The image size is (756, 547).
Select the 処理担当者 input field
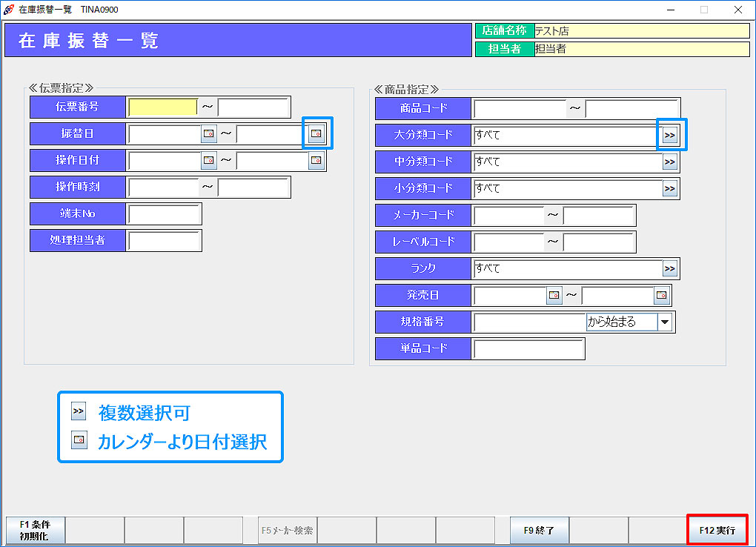click(165, 241)
